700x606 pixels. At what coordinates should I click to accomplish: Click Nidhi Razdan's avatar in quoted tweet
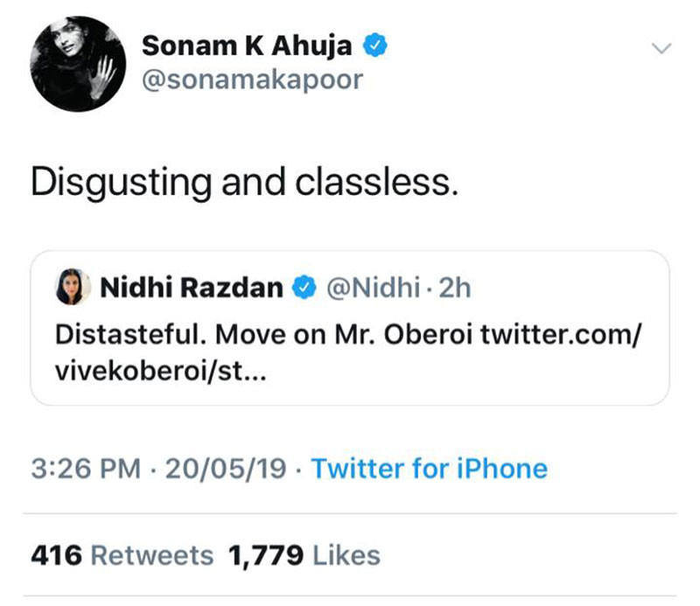pos(73,287)
